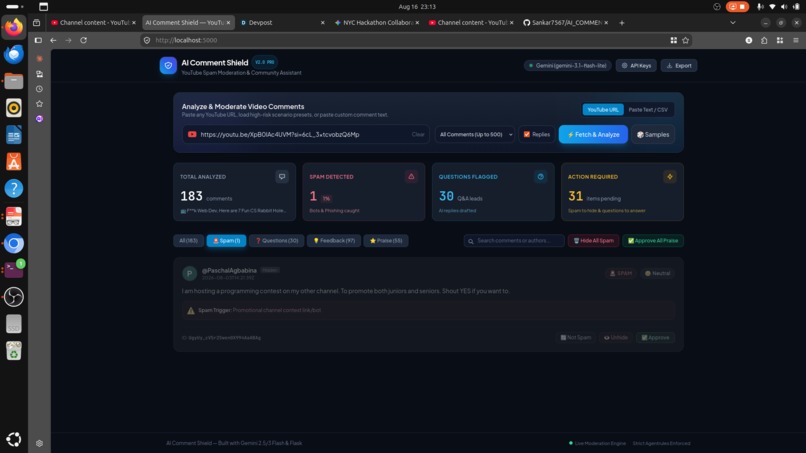The height and width of the screenshot is (453, 806).
Task: Show applications grid from the dock
Action: pos(14,439)
